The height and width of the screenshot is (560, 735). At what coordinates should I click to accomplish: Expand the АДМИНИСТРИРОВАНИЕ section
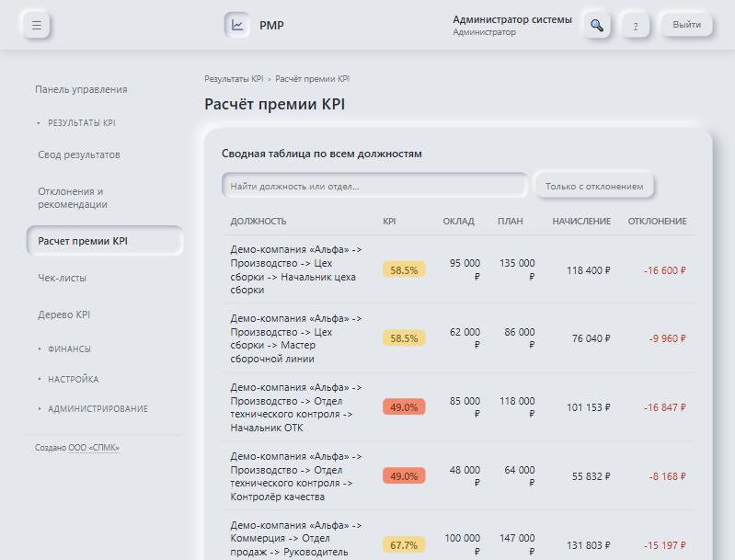[98, 409]
